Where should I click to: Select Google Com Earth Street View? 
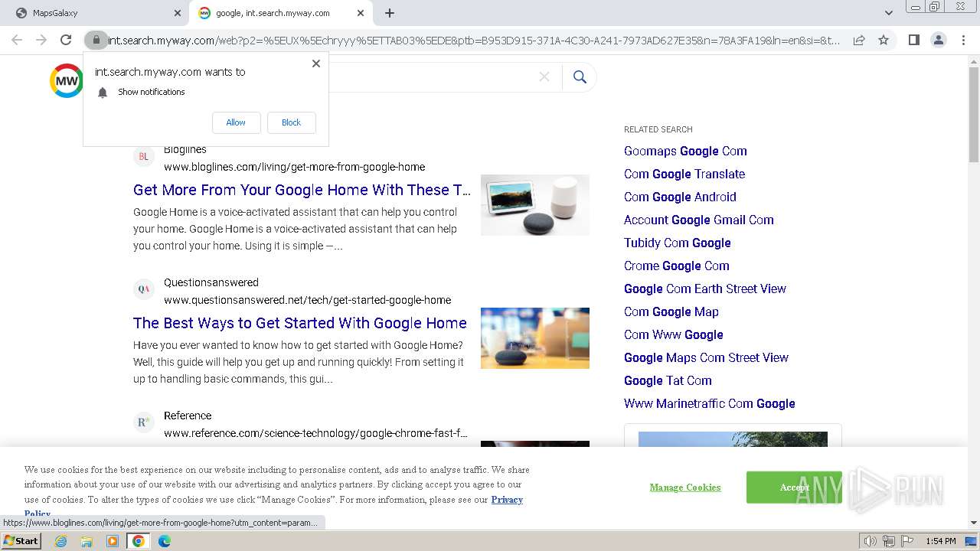click(x=705, y=289)
